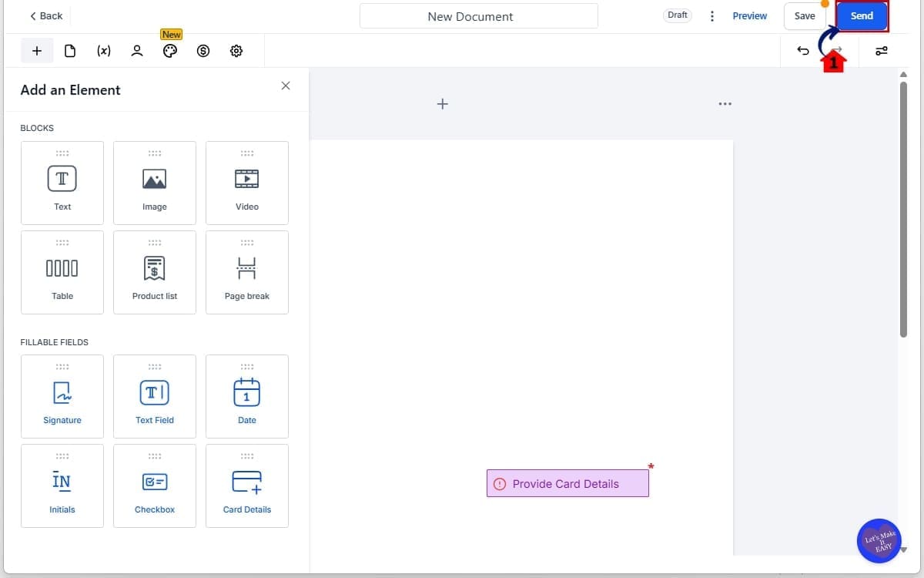
Task: Click the plus Add Element toolbar icon
Action: [x=37, y=51]
